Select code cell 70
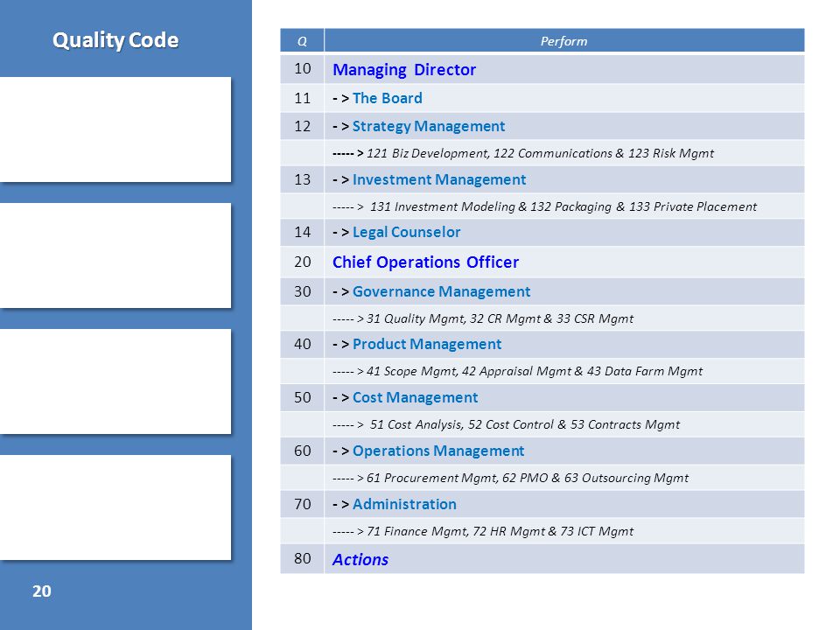The width and height of the screenshot is (840, 630). click(x=302, y=504)
